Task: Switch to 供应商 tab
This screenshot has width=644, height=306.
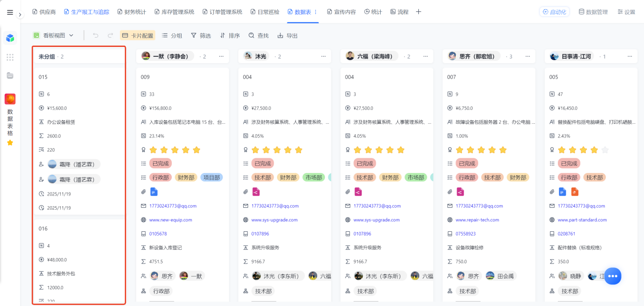Action: point(44,12)
